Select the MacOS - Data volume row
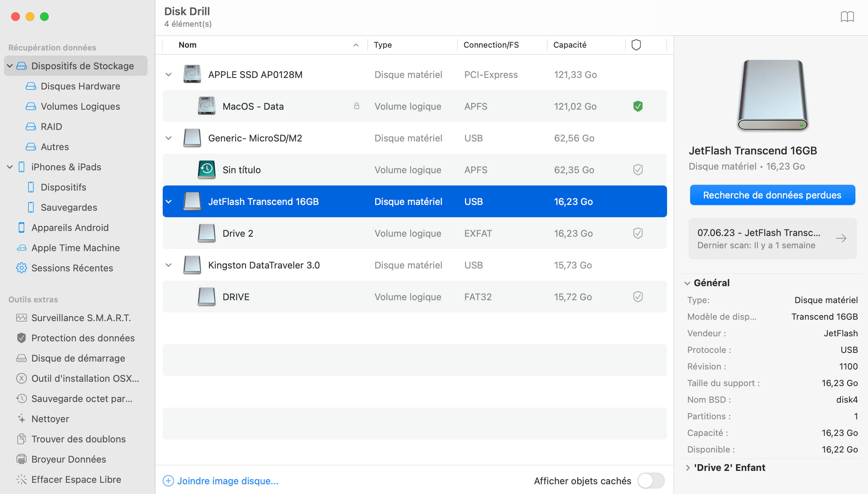The width and height of the screenshot is (868, 494). coord(415,106)
